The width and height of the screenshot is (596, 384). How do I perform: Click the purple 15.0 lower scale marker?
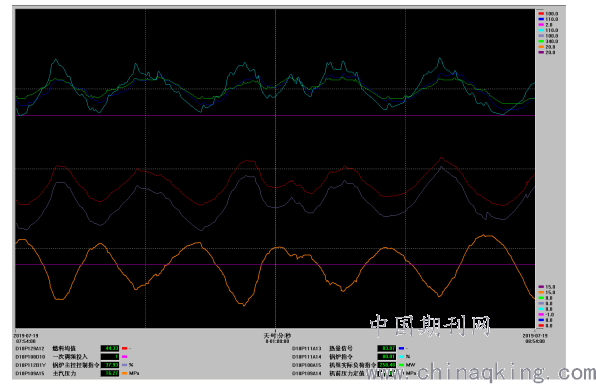click(x=547, y=287)
